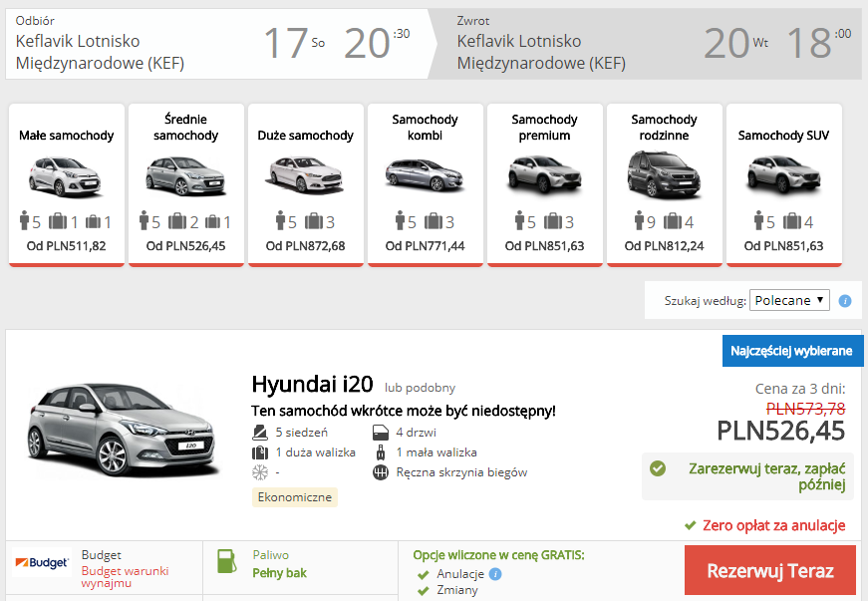Click the Ekonomiczne tag
Image resolution: width=868 pixels, height=601 pixels.
pyautogui.click(x=295, y=497)
